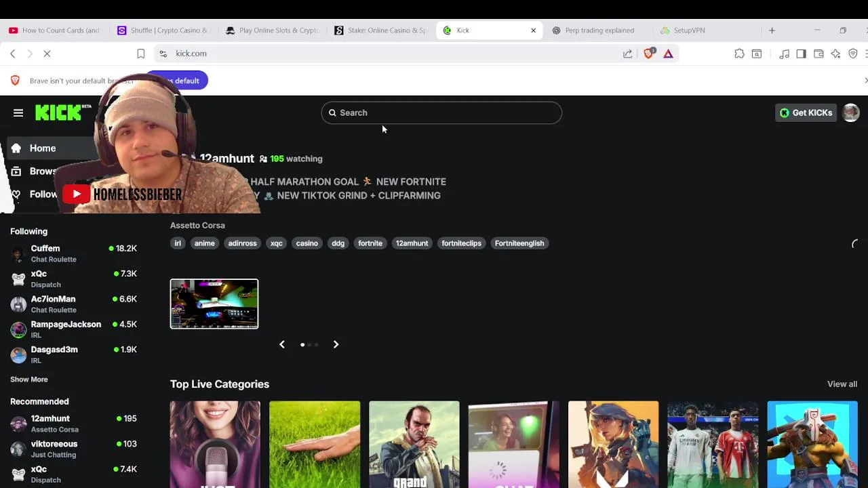Go to previous featured stream arrow
This screenshot has height=488, width=868.
tap(282, 345)
